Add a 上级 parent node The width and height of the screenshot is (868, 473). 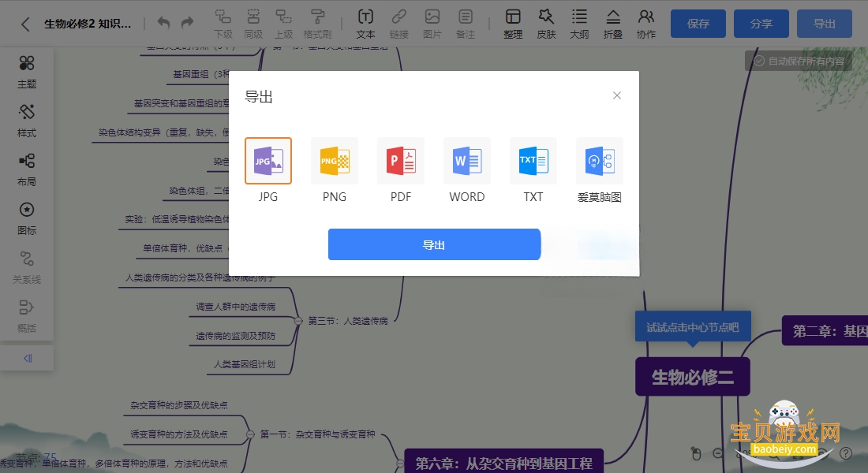283,24
